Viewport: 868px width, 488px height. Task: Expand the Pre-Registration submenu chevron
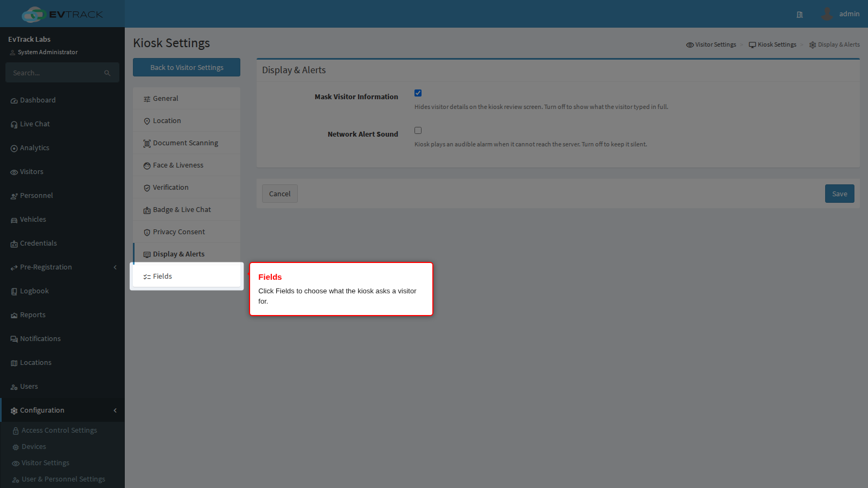tap(115, 267)
